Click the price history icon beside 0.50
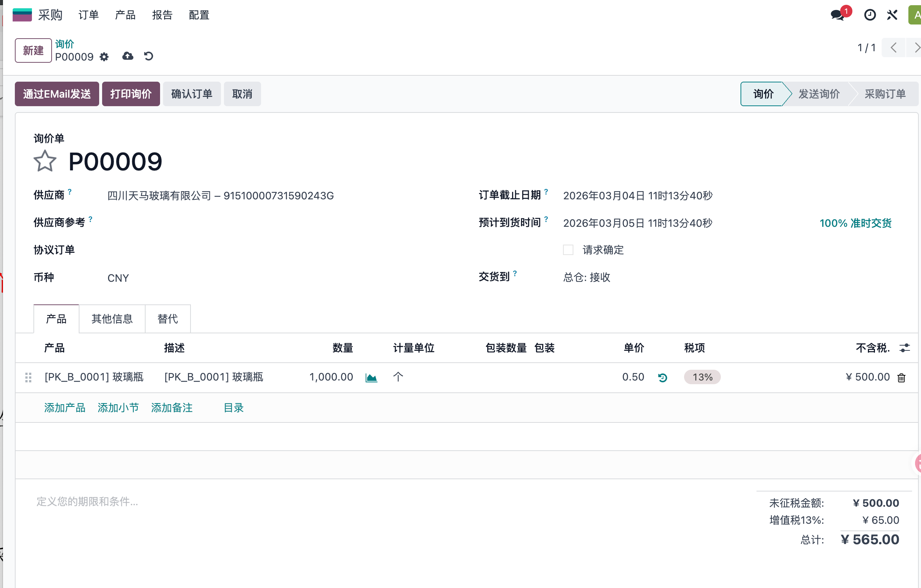This screenshot has width=921, height=588. (663, 378)
